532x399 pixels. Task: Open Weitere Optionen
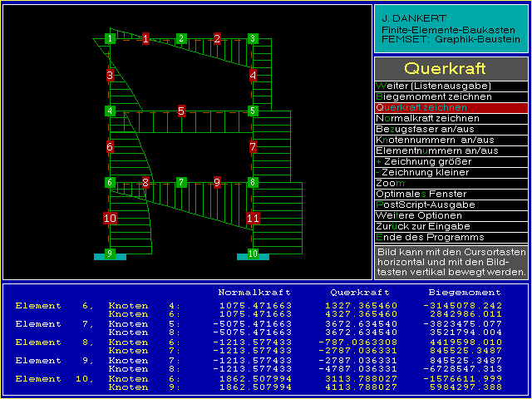coord(451,215)
